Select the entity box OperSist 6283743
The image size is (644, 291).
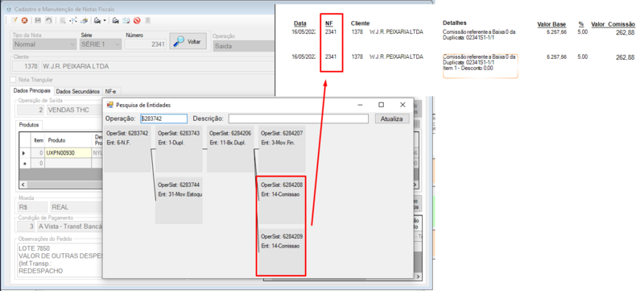pos(179,149)
